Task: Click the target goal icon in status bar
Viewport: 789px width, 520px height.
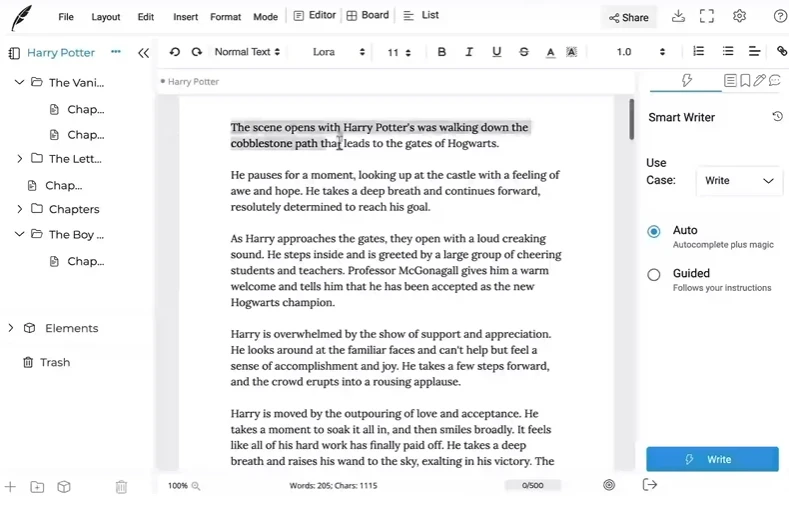Action: pyautogui.click(x=609, y=485)
